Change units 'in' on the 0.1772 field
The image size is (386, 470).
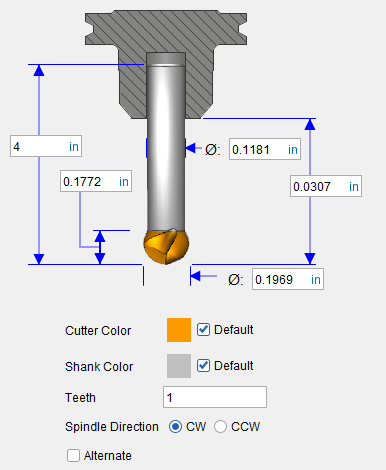coord(124,182)
